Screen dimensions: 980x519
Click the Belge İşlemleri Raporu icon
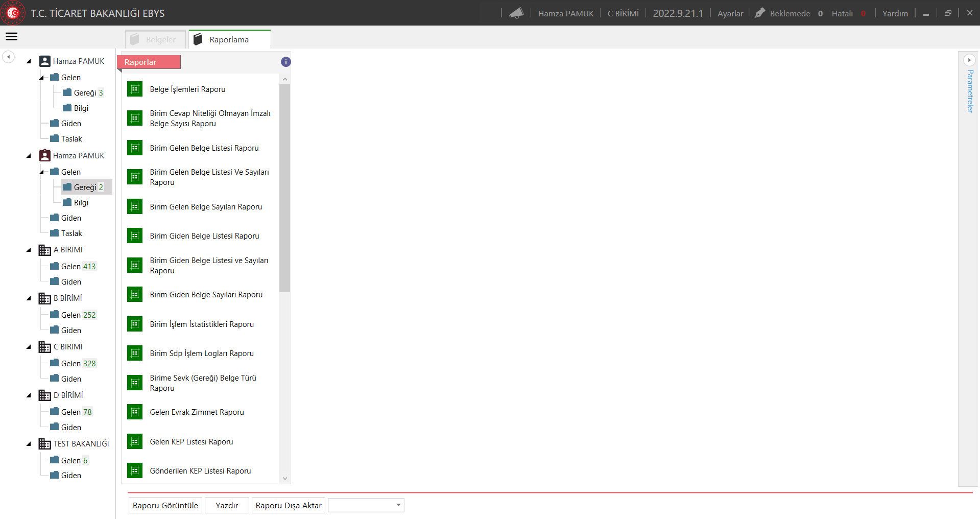pos(135,89)
